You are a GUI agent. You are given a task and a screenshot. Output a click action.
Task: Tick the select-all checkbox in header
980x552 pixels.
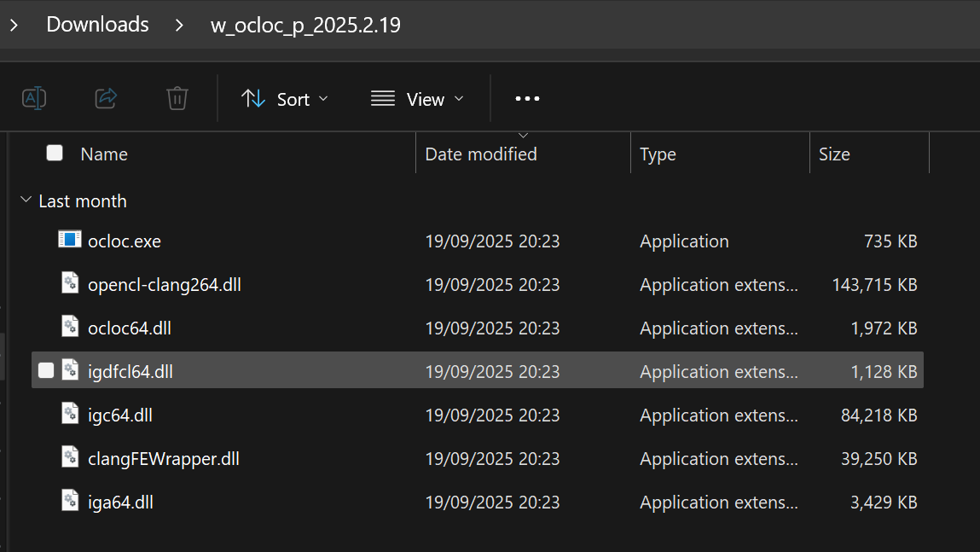pos(55,154)
